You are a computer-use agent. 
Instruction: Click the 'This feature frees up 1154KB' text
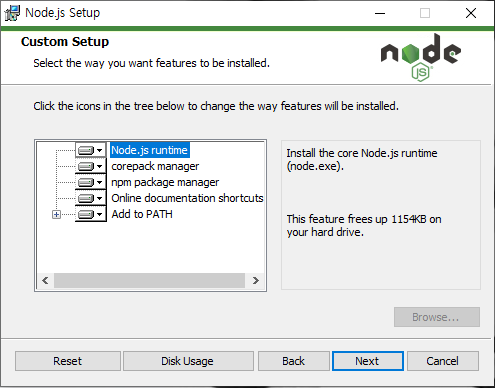point(364,226)
